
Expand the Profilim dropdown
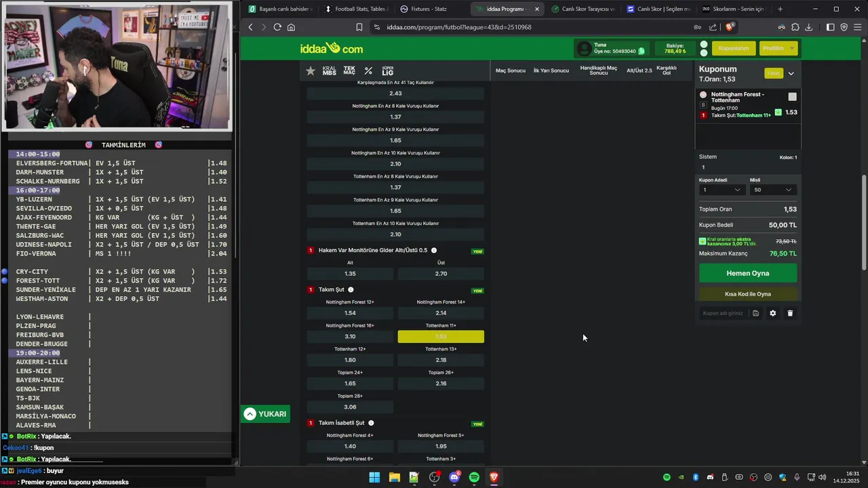tap(777, 48)
